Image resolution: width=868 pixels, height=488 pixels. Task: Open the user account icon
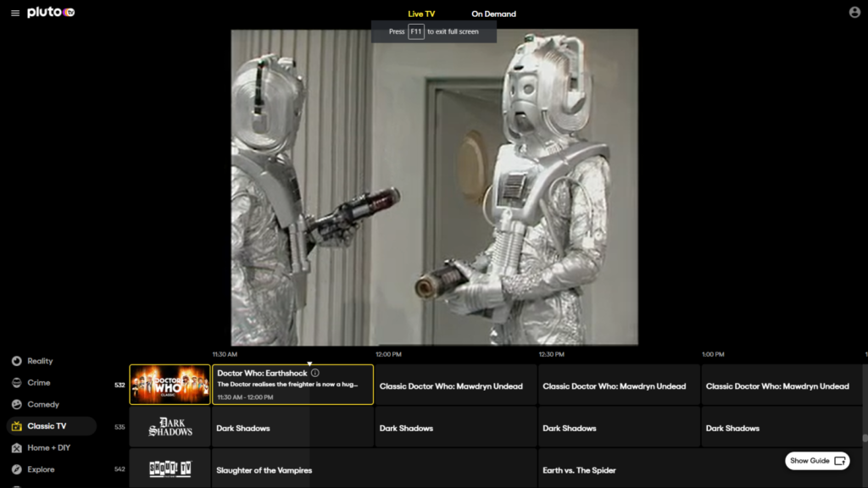point(854,12)
